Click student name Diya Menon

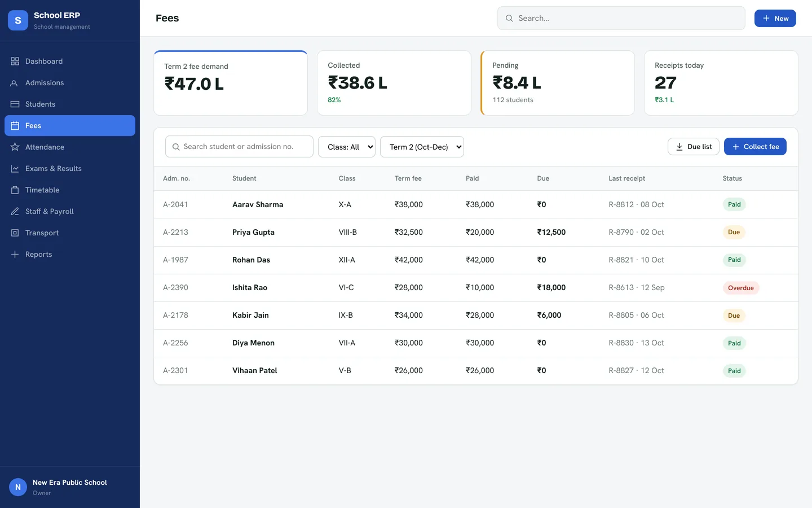[x=253, y=343]
